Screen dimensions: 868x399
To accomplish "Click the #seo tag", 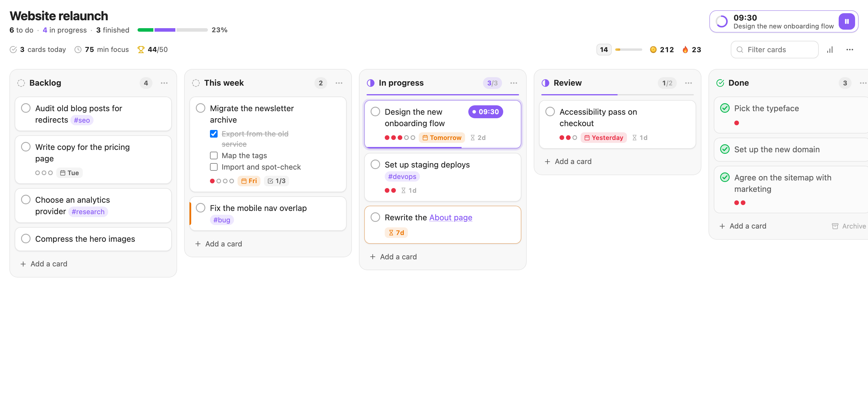I will 82,120.
